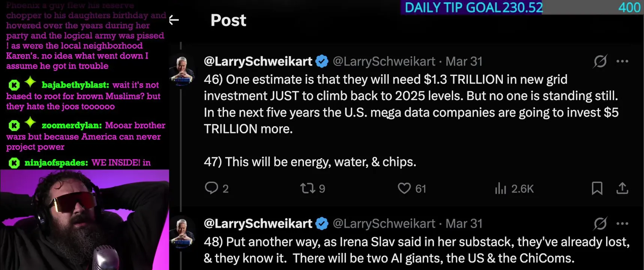
Task: Open the first post author's avatar
Action: point(182,69)
